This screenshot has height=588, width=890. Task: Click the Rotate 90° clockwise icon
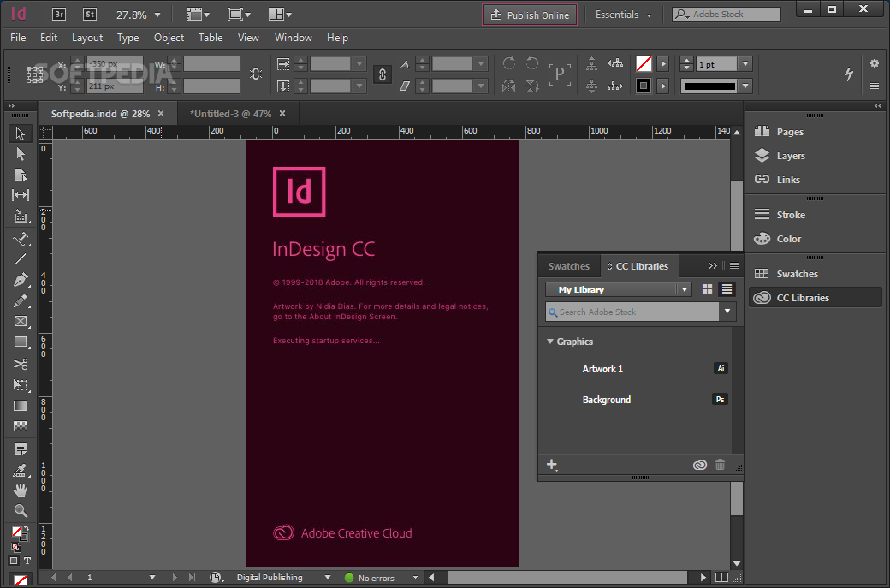point(508,63)
